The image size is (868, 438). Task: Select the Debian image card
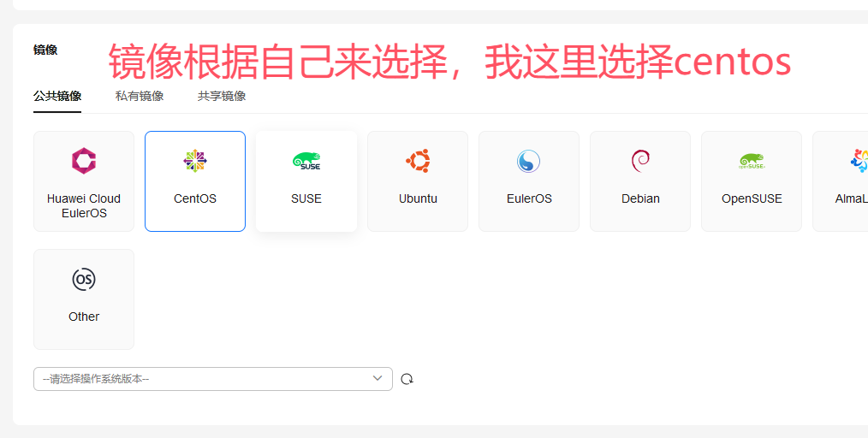coord(640,181)
